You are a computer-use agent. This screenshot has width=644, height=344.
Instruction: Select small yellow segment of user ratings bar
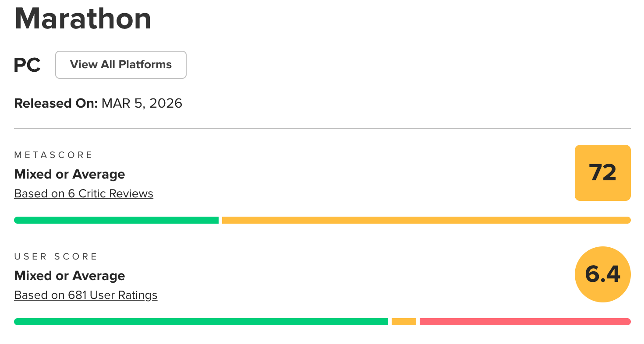403,322
